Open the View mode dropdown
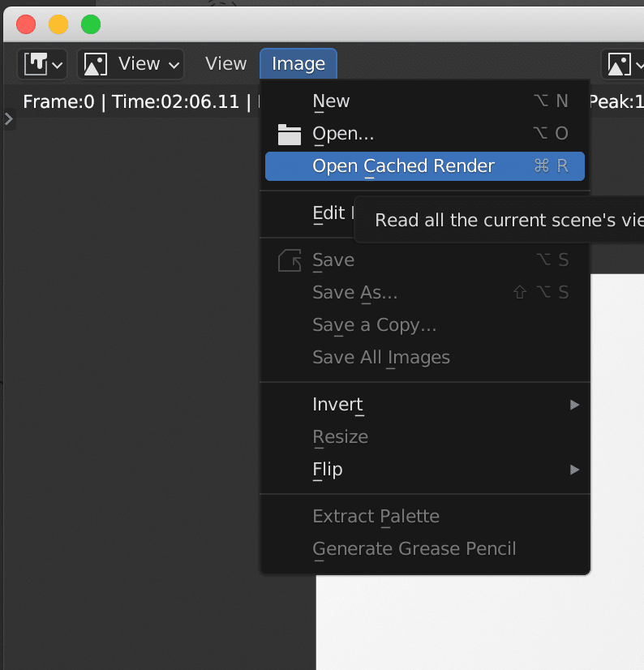The height and width of the screenshot is (670, 644). [x=131, y=64]
